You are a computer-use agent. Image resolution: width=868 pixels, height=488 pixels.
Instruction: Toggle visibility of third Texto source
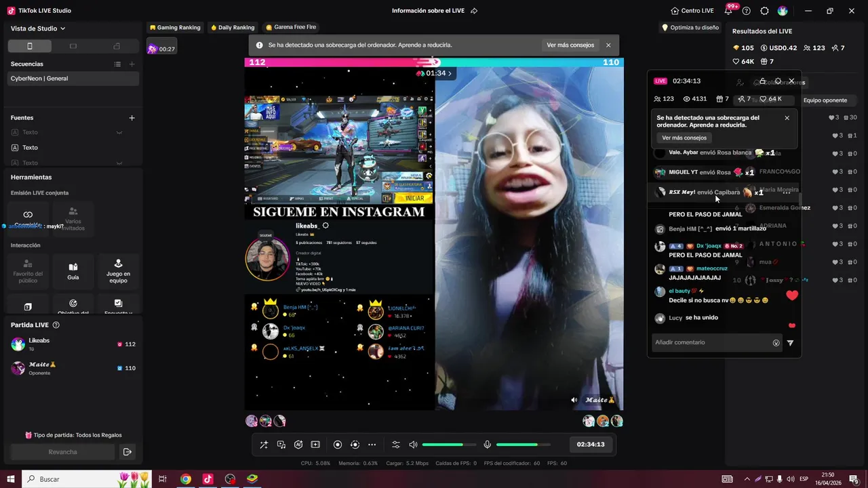[119, 163]
